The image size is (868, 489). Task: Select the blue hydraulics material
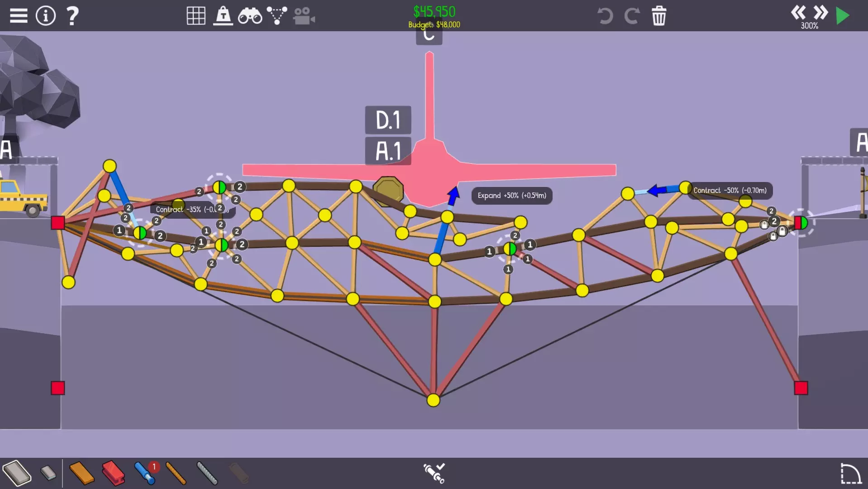[145, 473]
